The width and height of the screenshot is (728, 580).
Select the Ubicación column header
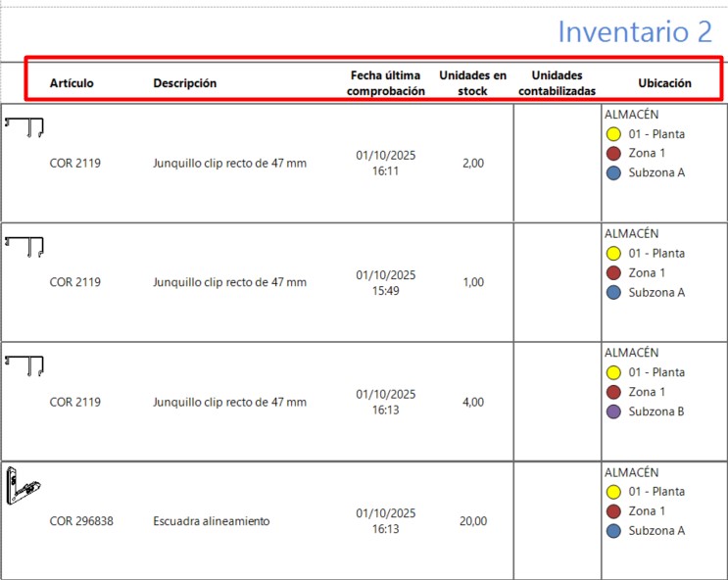[x=664, y=83]
